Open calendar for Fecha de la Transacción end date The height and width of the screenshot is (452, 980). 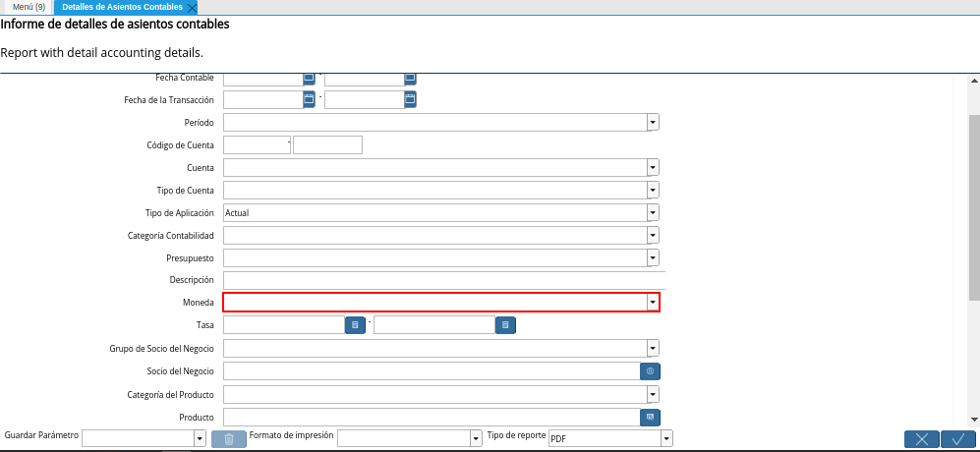[410, 99]
